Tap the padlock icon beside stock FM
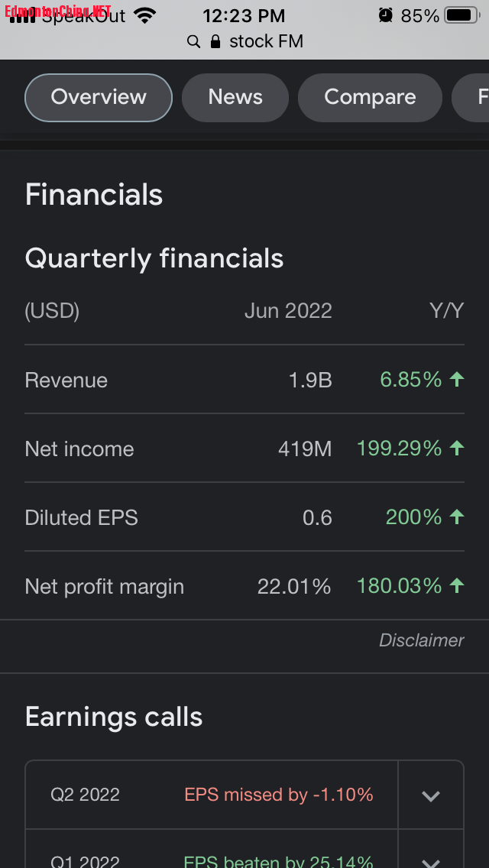This screenshot has width=489, height=868. pos(215,41)
